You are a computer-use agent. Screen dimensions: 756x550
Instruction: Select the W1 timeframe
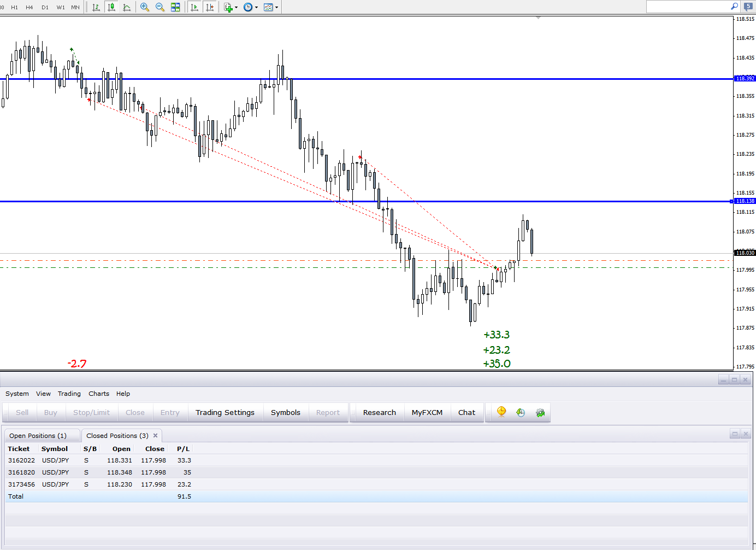[x=61, y=8]
